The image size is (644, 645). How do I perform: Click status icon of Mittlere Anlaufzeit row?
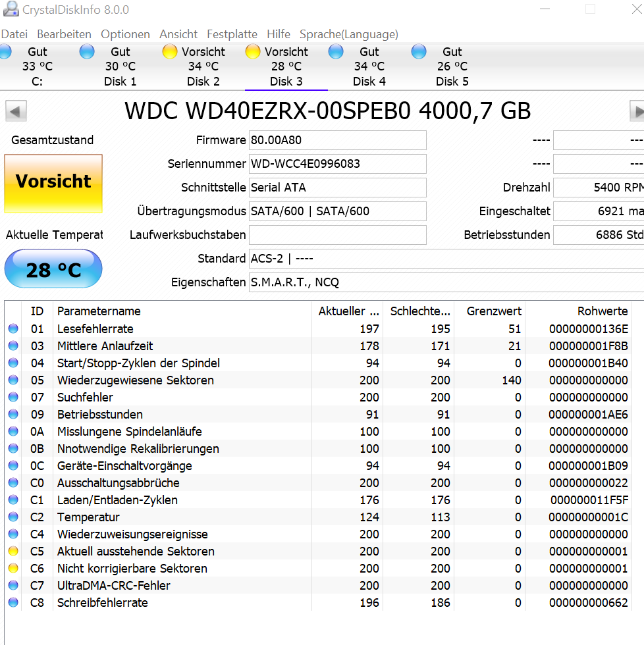13,346
